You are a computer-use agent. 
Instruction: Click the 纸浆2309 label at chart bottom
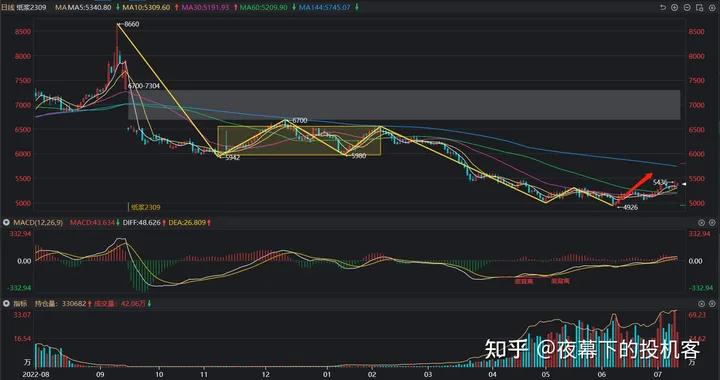click(146, 207)
